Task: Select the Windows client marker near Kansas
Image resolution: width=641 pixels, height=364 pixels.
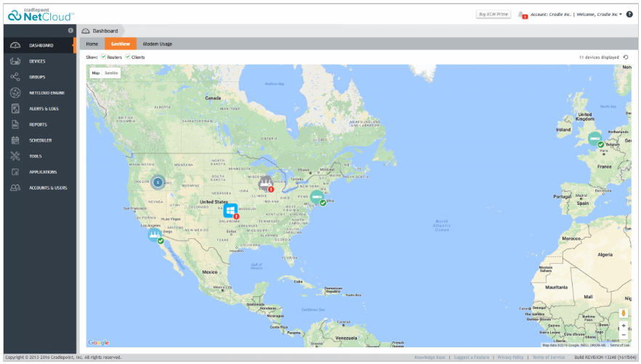Action: pyautogui.click(x=231, y=211)
